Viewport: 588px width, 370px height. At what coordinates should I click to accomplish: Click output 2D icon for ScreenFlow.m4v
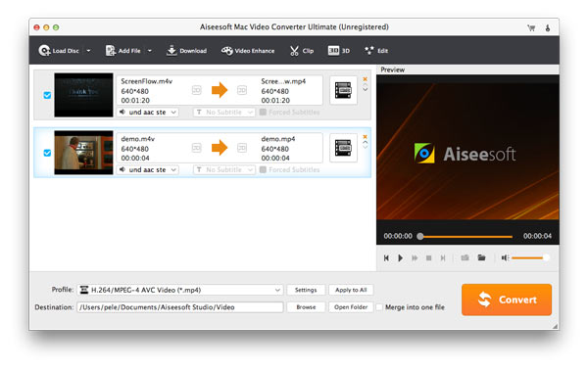point(242,90)
